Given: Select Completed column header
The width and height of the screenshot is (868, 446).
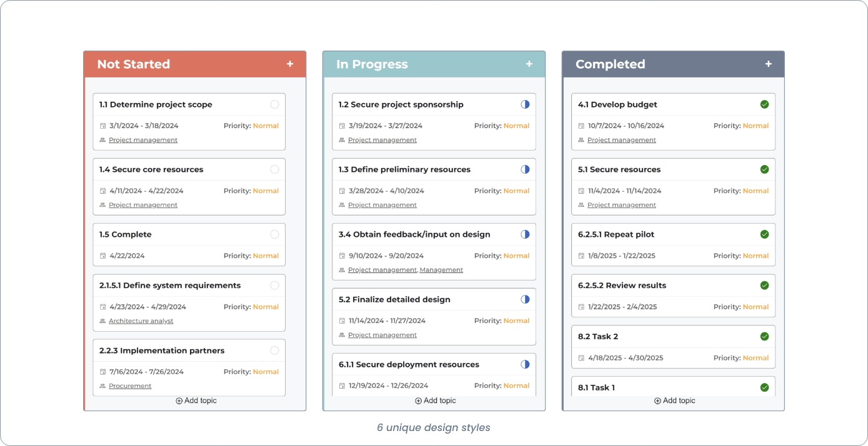Looking at the screenshot, I should [674, 64].
